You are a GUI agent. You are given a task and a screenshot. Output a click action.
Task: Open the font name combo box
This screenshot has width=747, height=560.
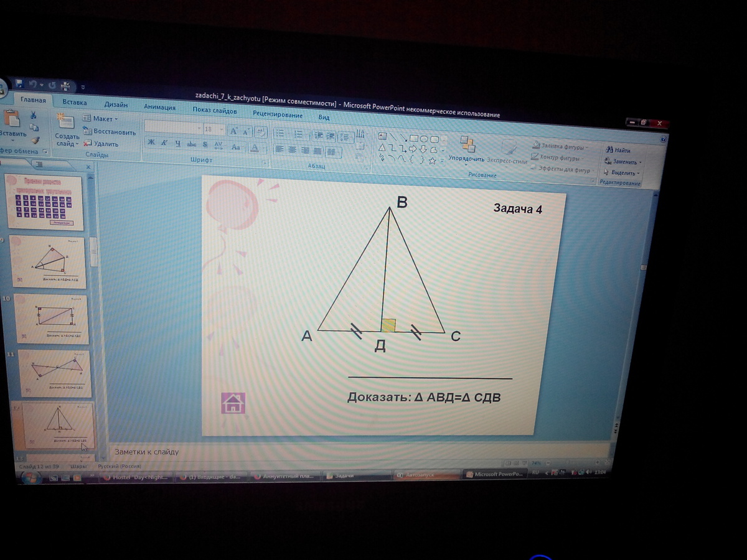pyautogui.click(x=173, y=127)
